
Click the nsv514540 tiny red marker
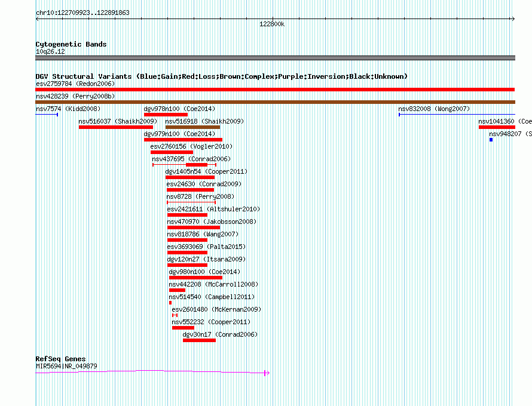(x=170, y=303)
